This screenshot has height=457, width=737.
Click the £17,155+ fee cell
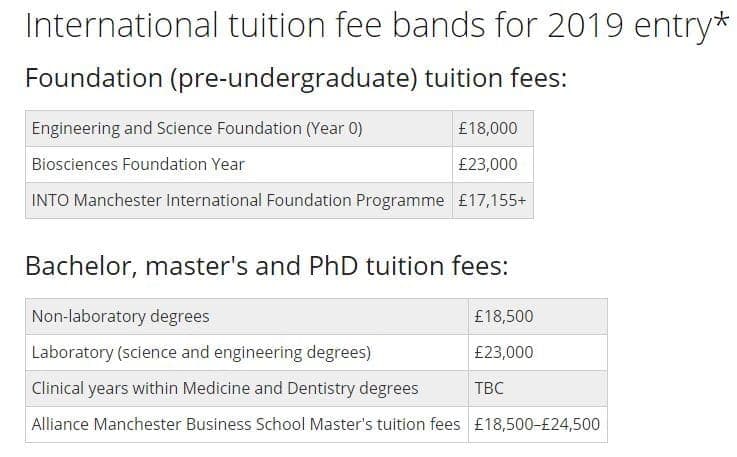(491, 200)
